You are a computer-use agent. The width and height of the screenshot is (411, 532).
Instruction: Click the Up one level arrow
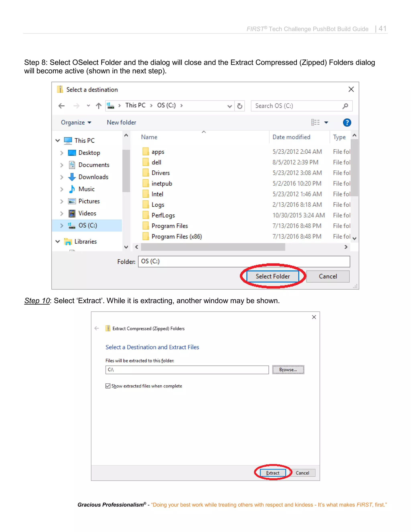tap(99, 106)
